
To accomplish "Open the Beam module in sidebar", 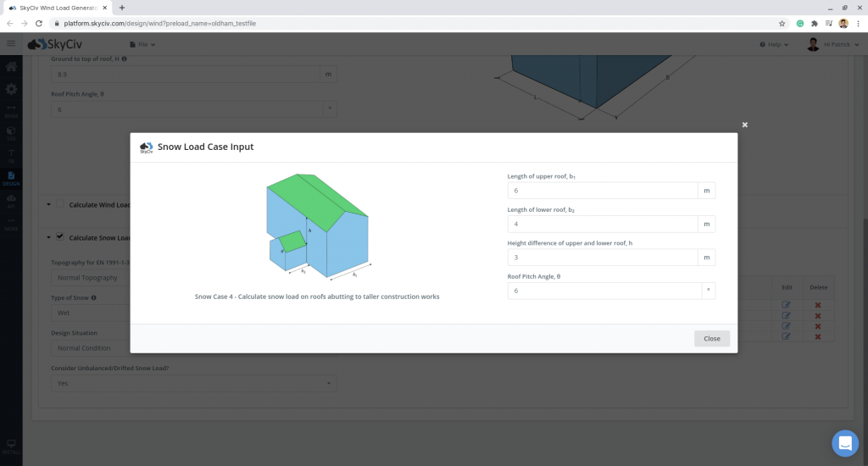I will pyautogui.click(x=11, y=110).
